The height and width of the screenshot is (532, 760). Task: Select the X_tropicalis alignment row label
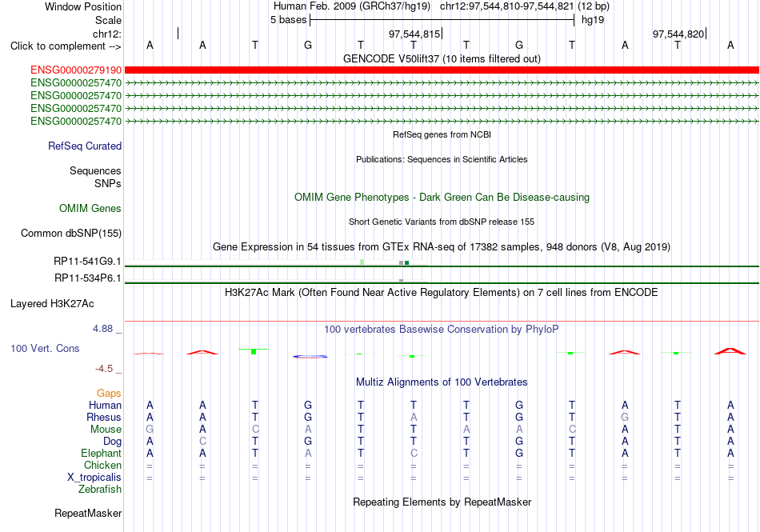tap(94, 478)
